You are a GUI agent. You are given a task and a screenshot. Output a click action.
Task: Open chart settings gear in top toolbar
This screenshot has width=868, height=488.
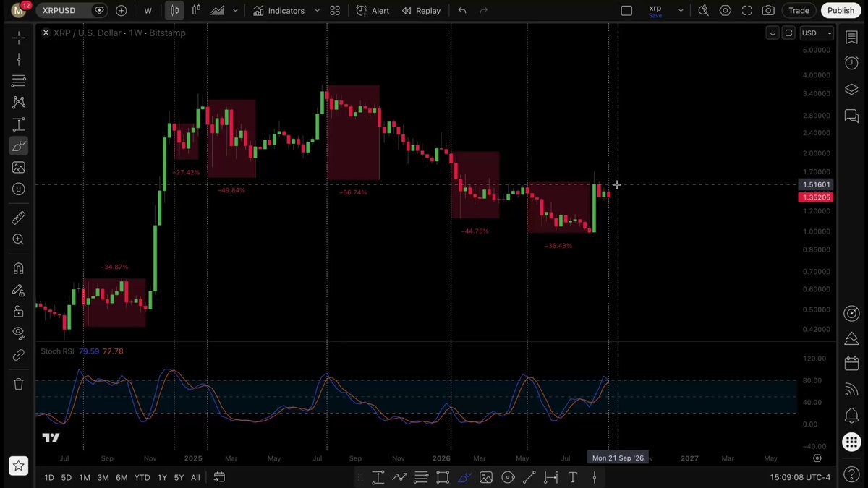(x=726, y=11)
